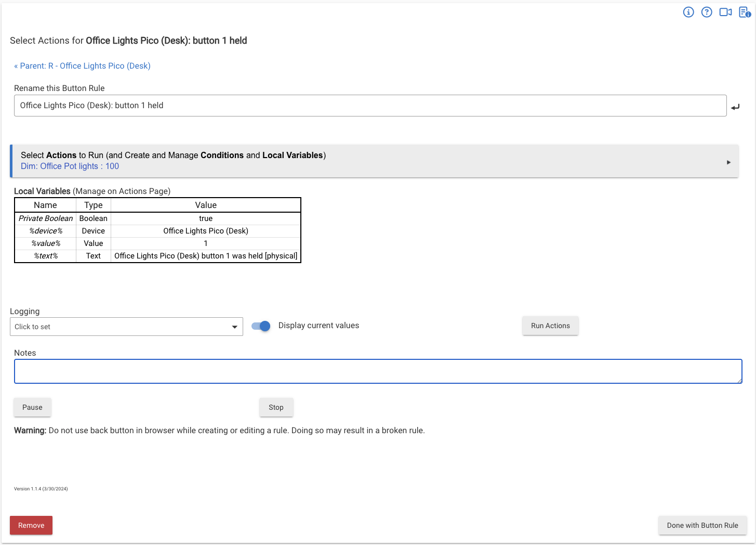Screen dimensions: 756x545
Task: Click the Version 1.1.4 text
Action: pos(41,489)
